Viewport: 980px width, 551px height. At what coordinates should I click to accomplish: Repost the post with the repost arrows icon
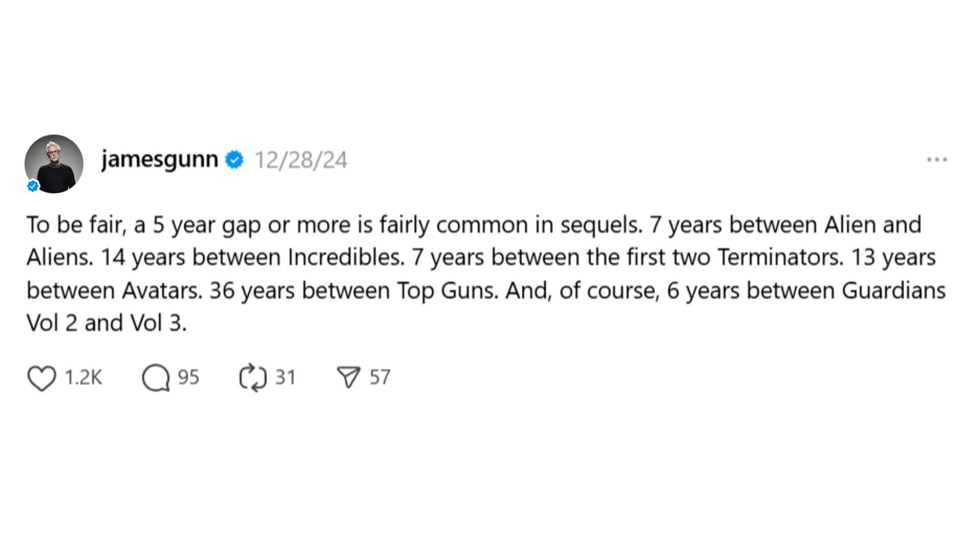(x=253, y=378)
